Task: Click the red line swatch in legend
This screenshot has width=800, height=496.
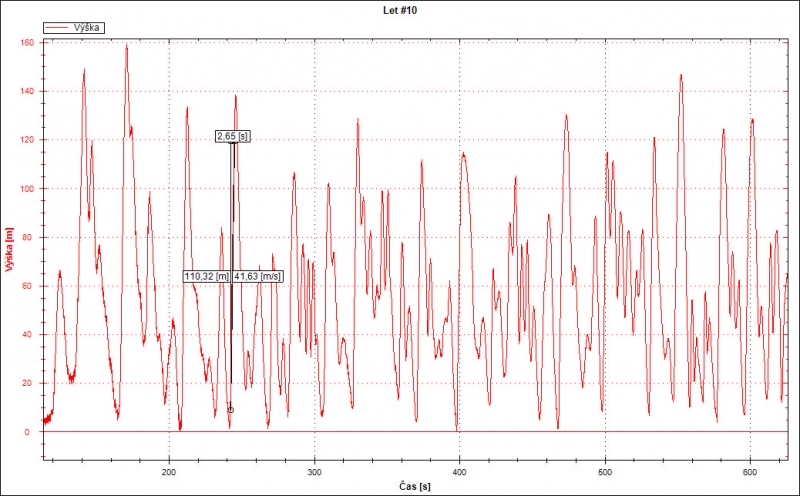Action: tap(59, 29)
